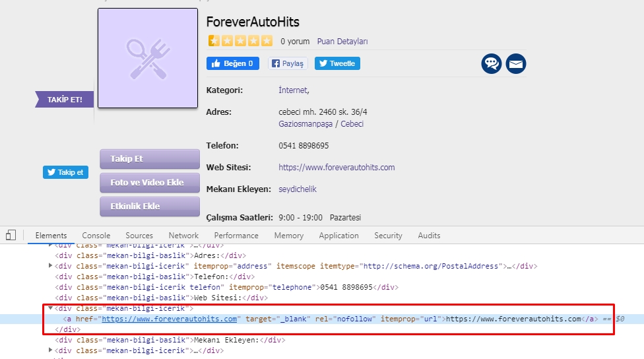Open the Cebeci neighborhood link

(352, 123)
